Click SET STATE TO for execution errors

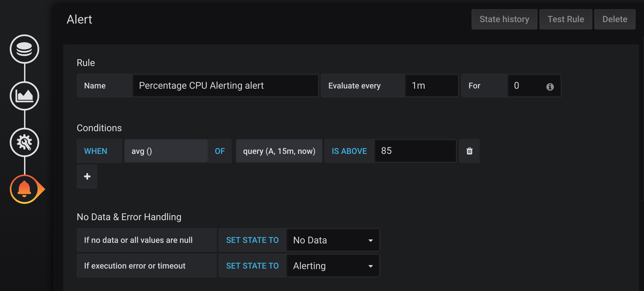pos(252,266)
